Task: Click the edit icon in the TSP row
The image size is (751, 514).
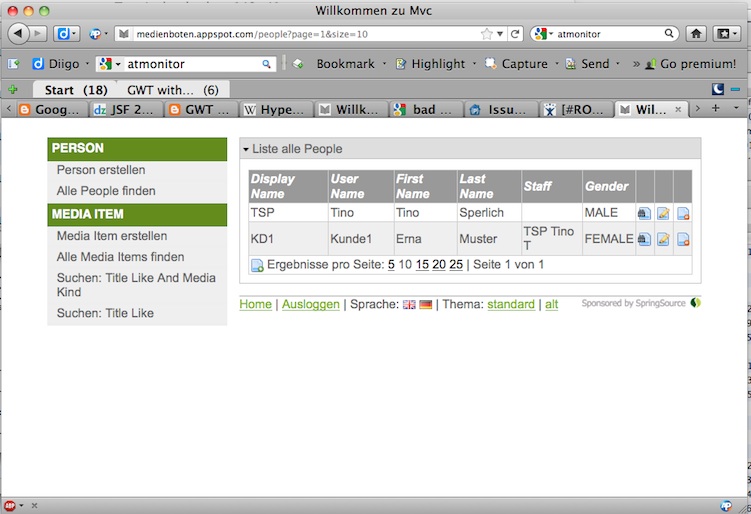Action: pos(663,213)
